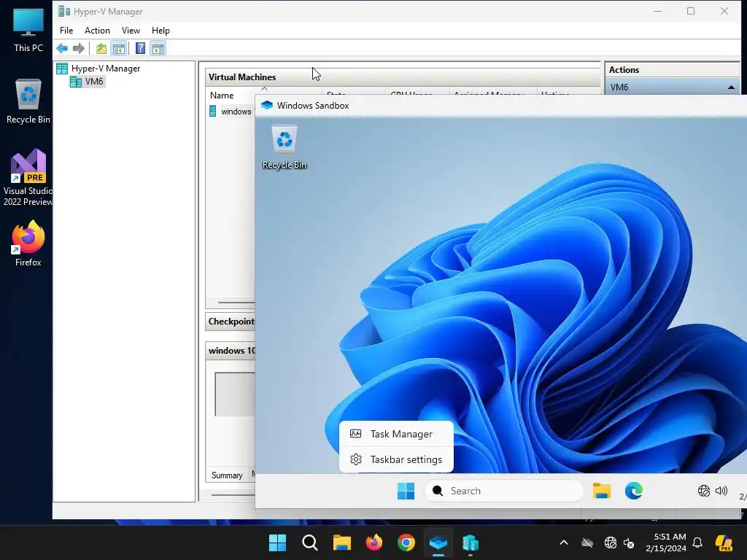The width and height of the screenshot is (747, 560).
Task: Click the Back arrow in Hyper-V Manager toolbar
Action: [62, 49]
